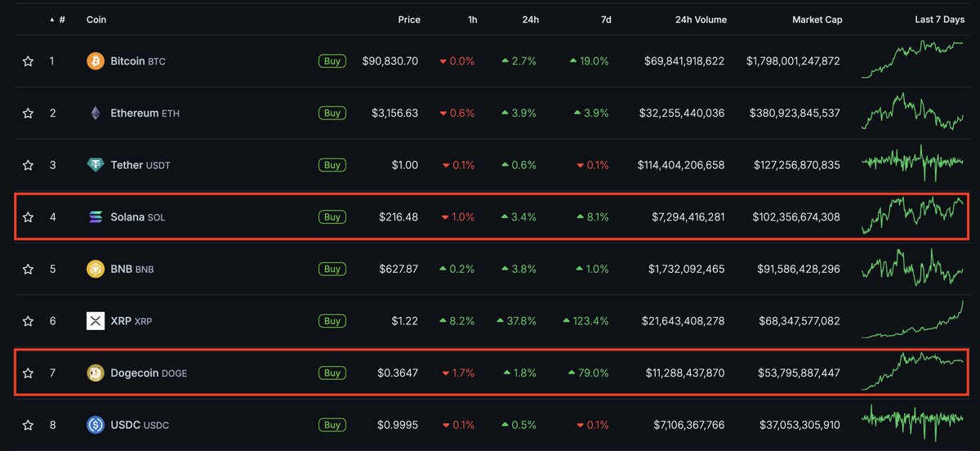
Task: Open the Ethereum ETH coin link
Action: pos(145,113)
